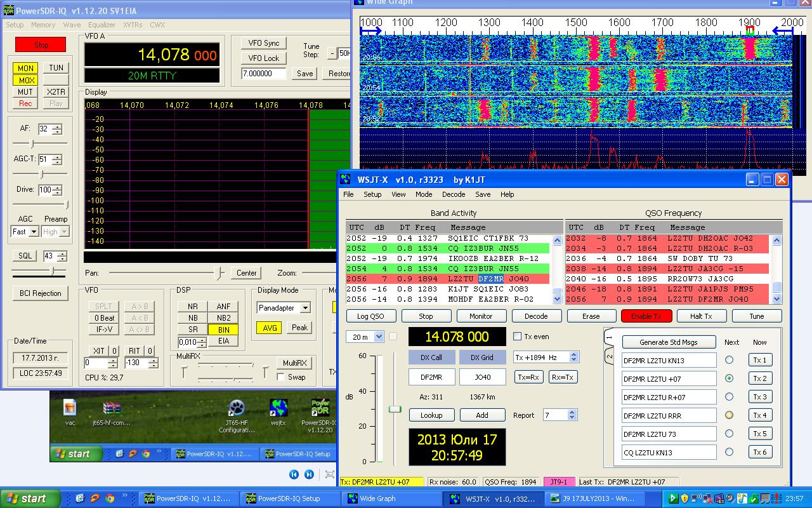Screen dimensions: 812x508
Task: Expand the Panadapter display mode dropdown
Action: click(305, 308)
